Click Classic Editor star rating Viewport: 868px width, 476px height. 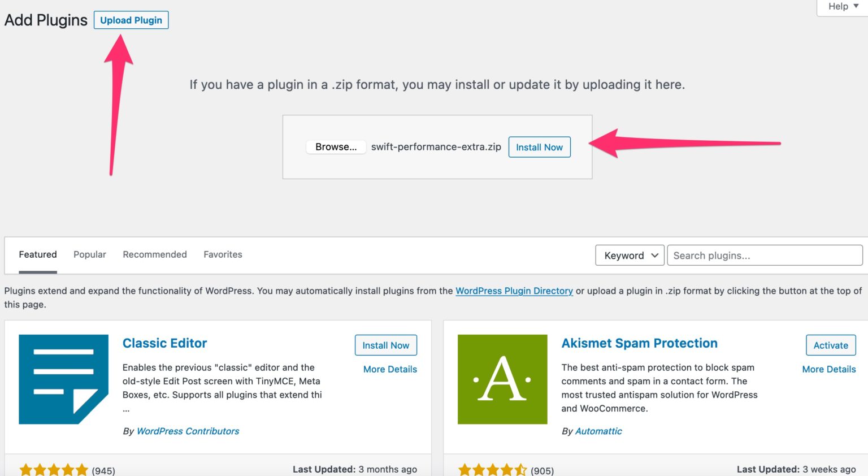coord(54,470)
